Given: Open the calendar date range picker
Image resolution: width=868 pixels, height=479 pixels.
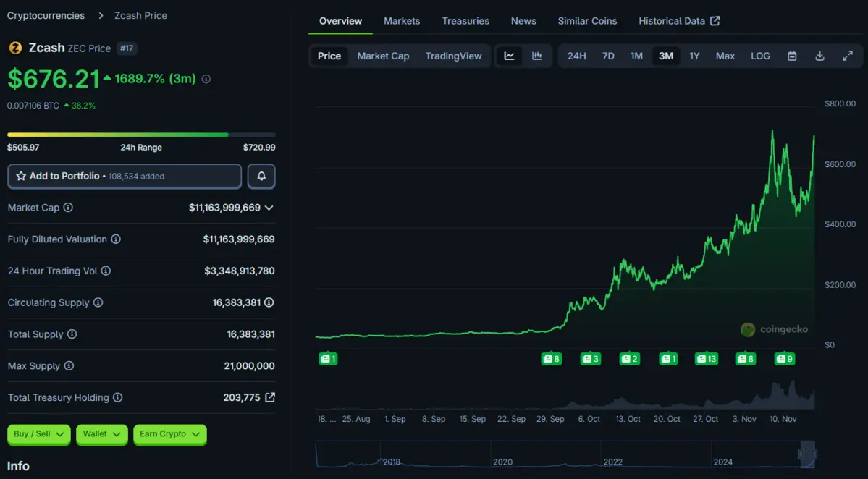Looking at the screenshot, I should [x=792, y=56].
